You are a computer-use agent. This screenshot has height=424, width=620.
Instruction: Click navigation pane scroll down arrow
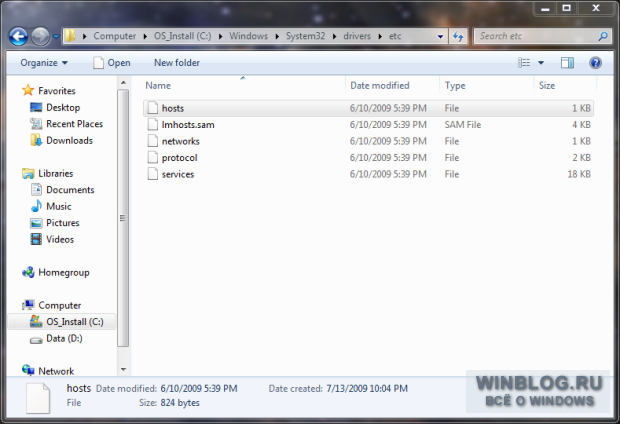coord(123,369)
